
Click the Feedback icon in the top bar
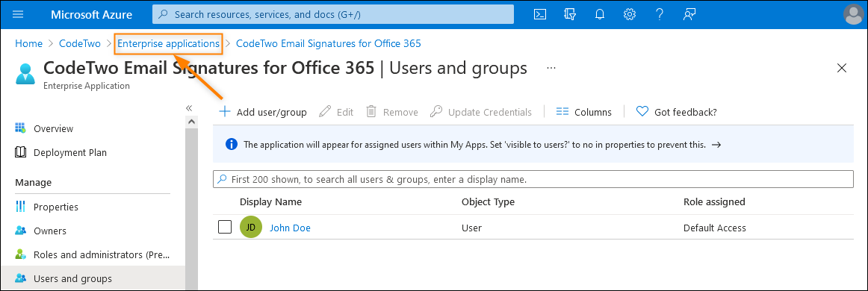[689, 15]
